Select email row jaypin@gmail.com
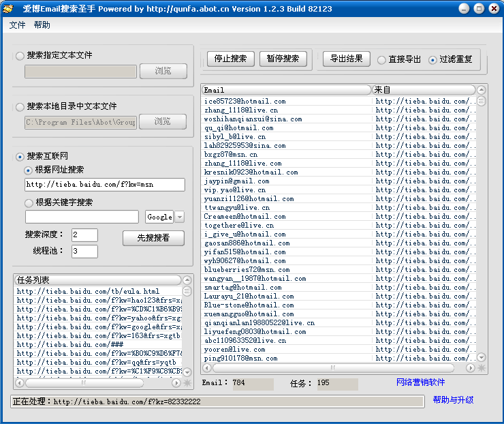Image resolution: width=504 pixels, height=424 pixels. pos(339,181)
